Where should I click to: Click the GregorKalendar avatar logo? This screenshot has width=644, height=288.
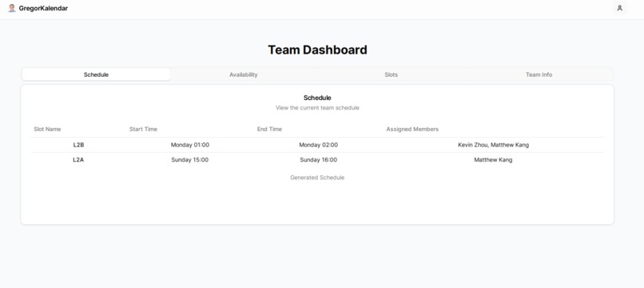(x=12, y=8)
